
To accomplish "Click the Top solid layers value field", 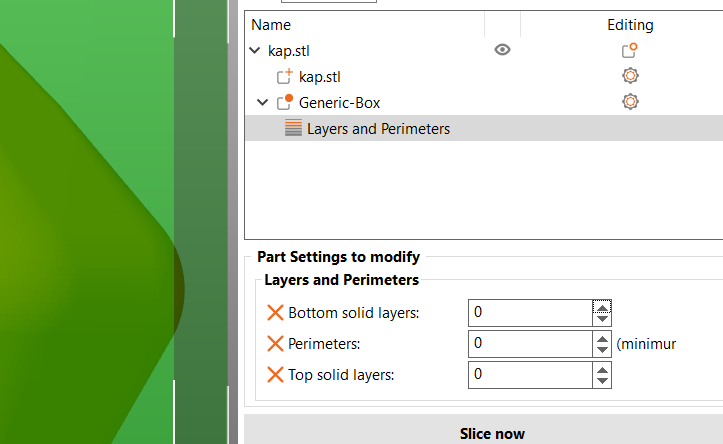I will click(530, 374).
